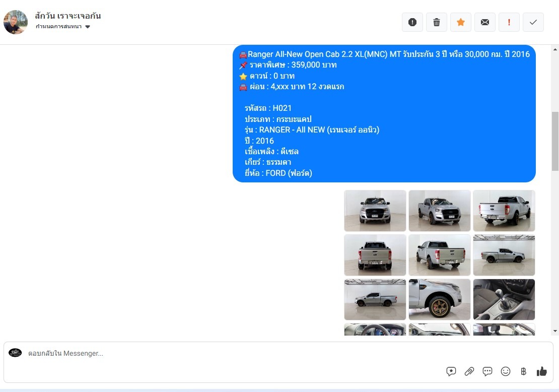Mark conversation as spam with exclamation circle icon
The image size is (559, 392).
[x=412, y=22]
